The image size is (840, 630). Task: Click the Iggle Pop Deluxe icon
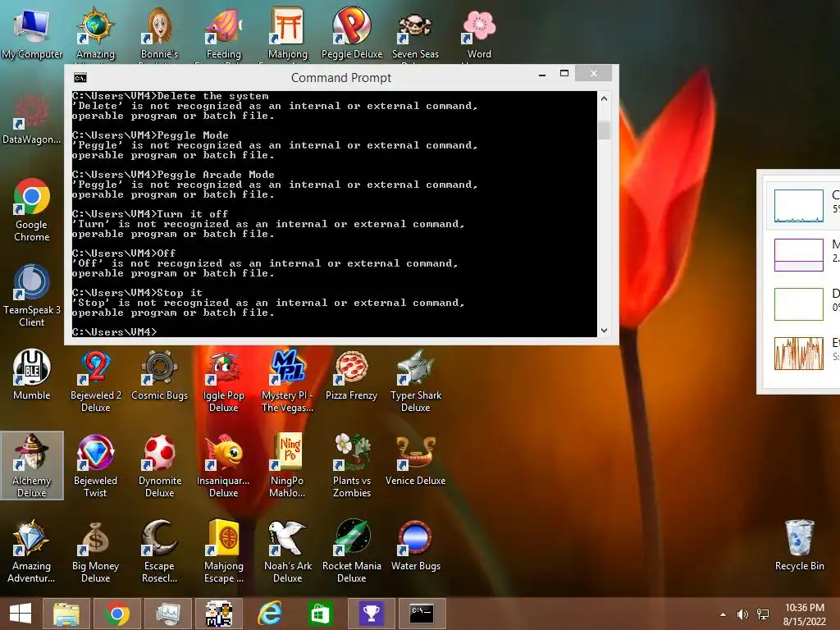pos(223,381)
